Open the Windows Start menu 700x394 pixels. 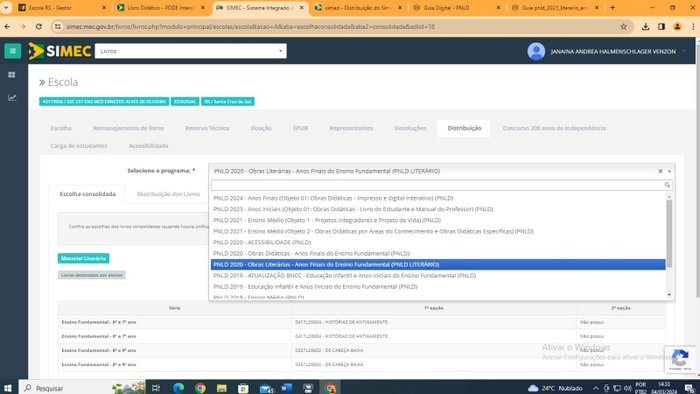[x=8, y=388]
